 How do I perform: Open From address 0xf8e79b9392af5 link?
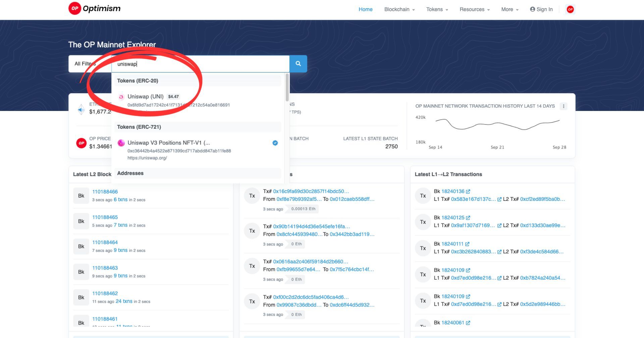(299, 199)
